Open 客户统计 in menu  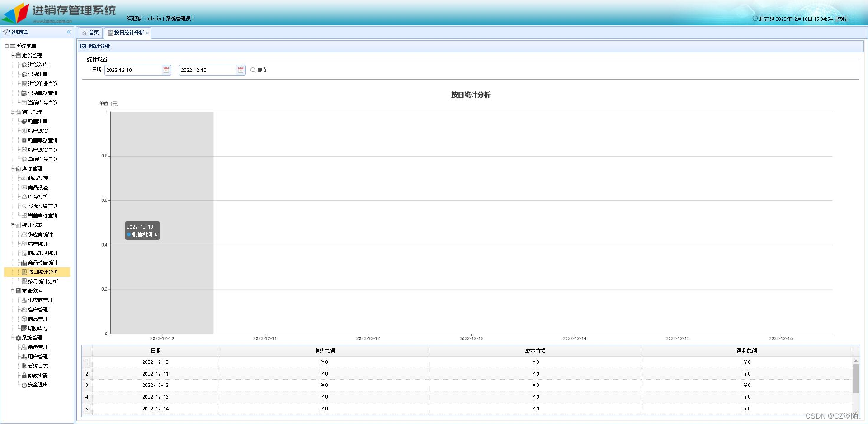[x=38, y=244]
